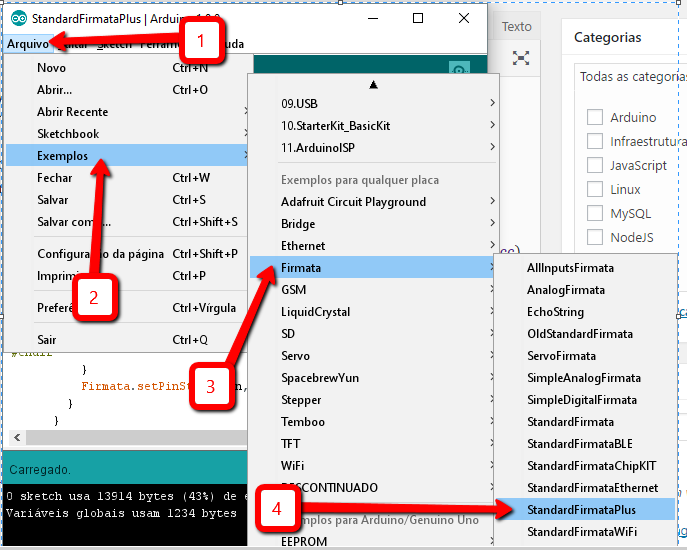Open the Servo examples submenu
687x550 pixels.
pos(372,355)
